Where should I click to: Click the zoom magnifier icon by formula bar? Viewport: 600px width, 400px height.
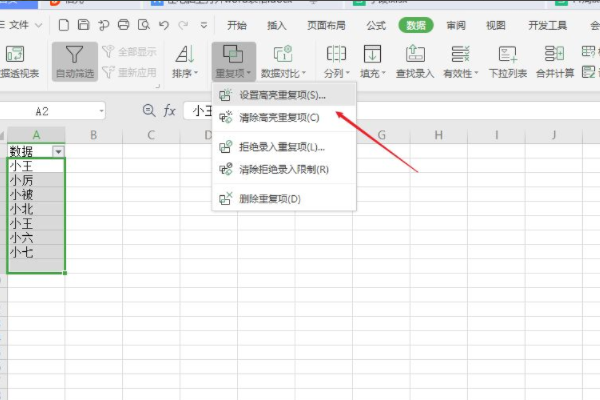pos(149,111)
